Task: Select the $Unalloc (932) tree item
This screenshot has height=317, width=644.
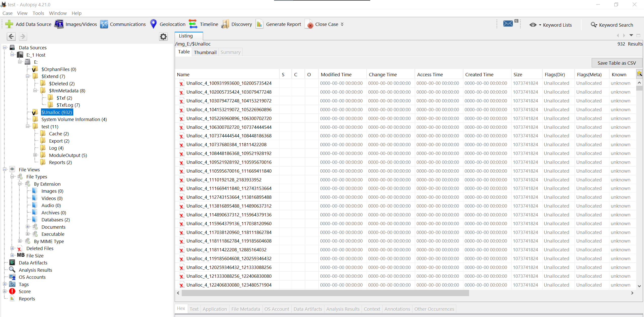Action: (x=57, y=112)
